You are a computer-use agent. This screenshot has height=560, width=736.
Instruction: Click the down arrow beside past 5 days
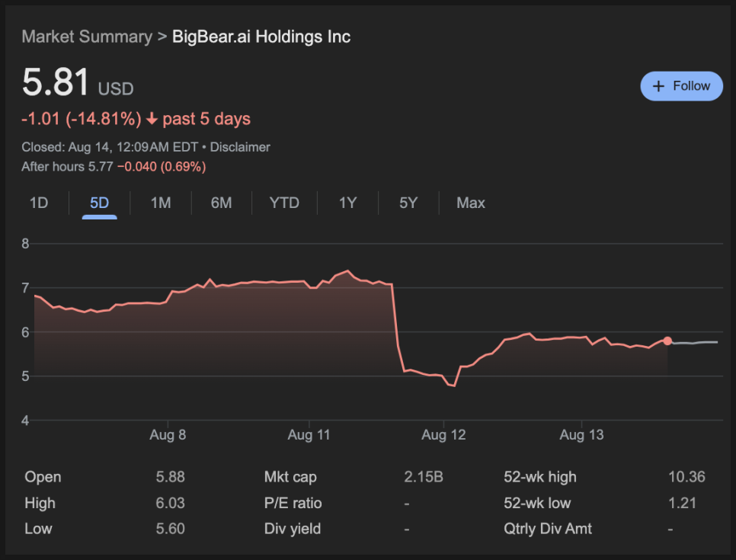[152, 119]
